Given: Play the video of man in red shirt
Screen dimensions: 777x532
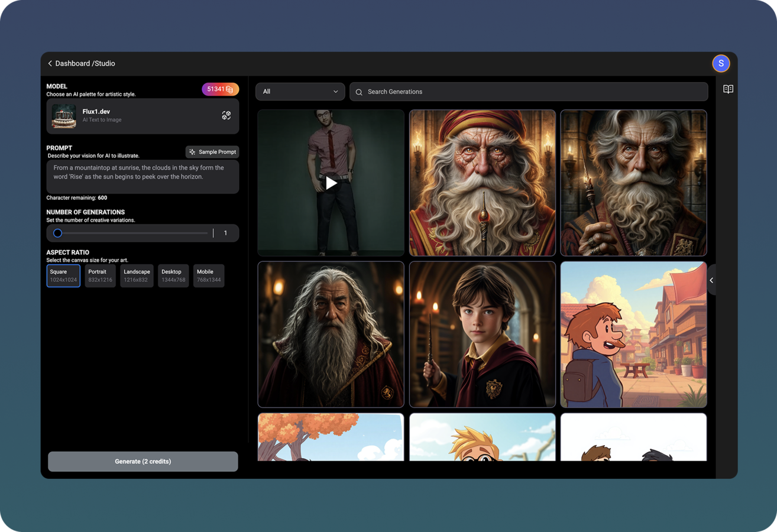Looking at the screenshot, I should [331, 183].
